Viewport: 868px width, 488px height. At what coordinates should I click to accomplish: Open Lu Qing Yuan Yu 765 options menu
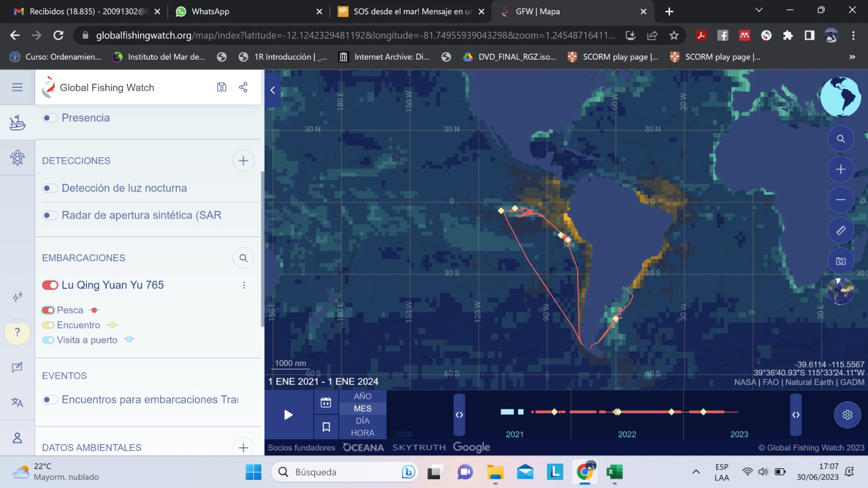click(x=244, y=285)
